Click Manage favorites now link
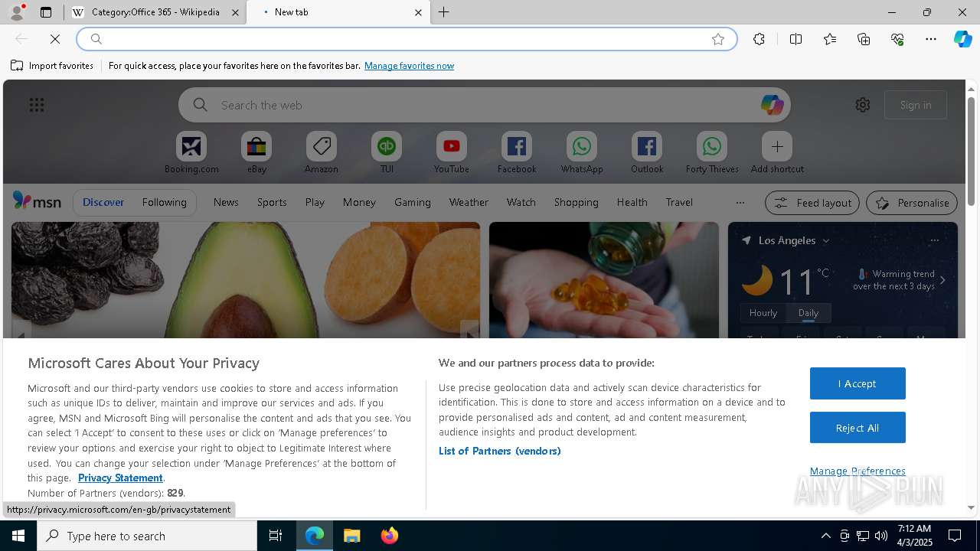The image size is (980, 551). point(409,66)
